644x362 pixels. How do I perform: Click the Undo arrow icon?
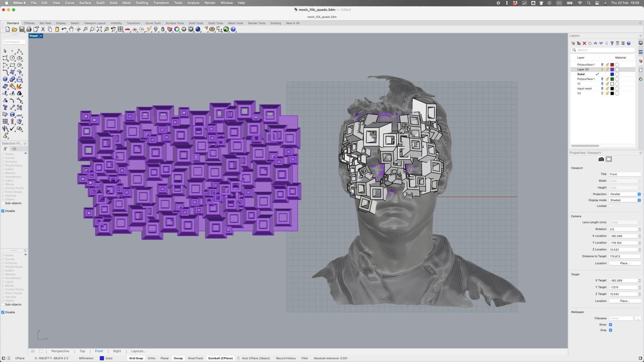point(64,29)
